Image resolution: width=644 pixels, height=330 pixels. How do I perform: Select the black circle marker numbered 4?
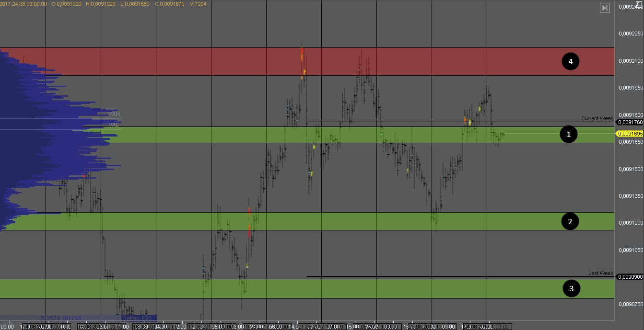tap(571, 61)
